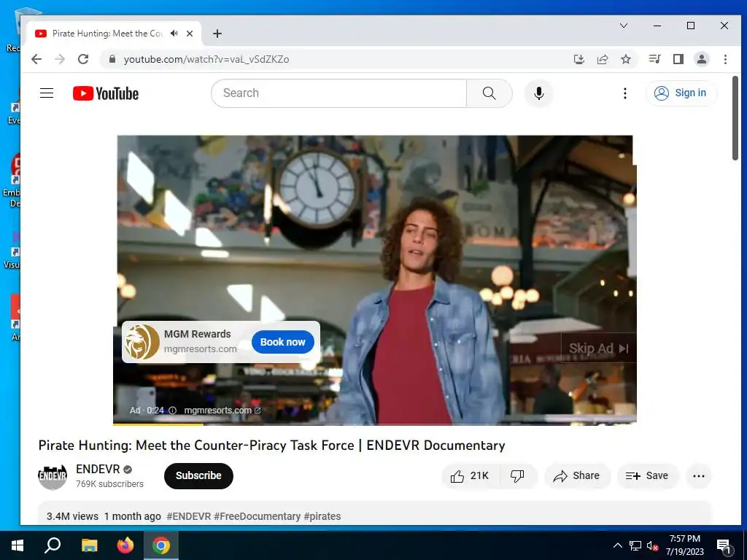Show hidden tray icons chevron
Screen dimensions: 747x560
[x=617, y=545]
